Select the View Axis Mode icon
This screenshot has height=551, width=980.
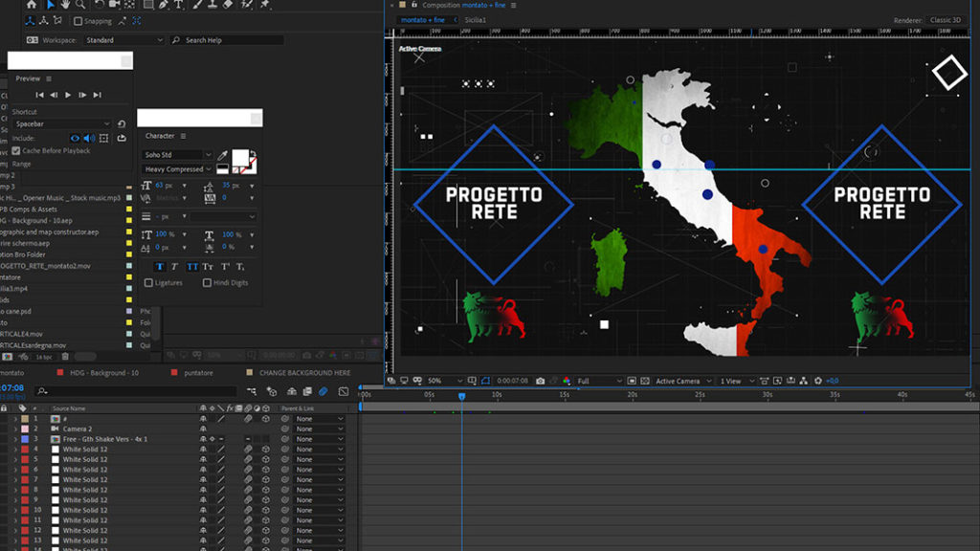tap(57, 21)
